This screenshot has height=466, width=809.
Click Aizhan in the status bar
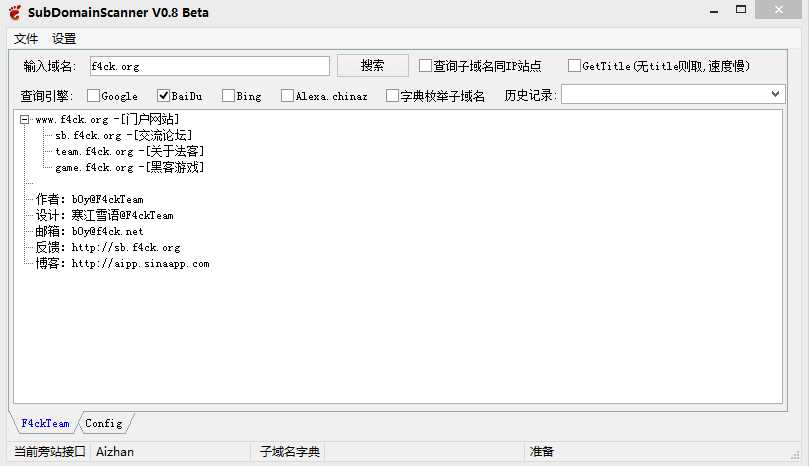coord(115,452)
